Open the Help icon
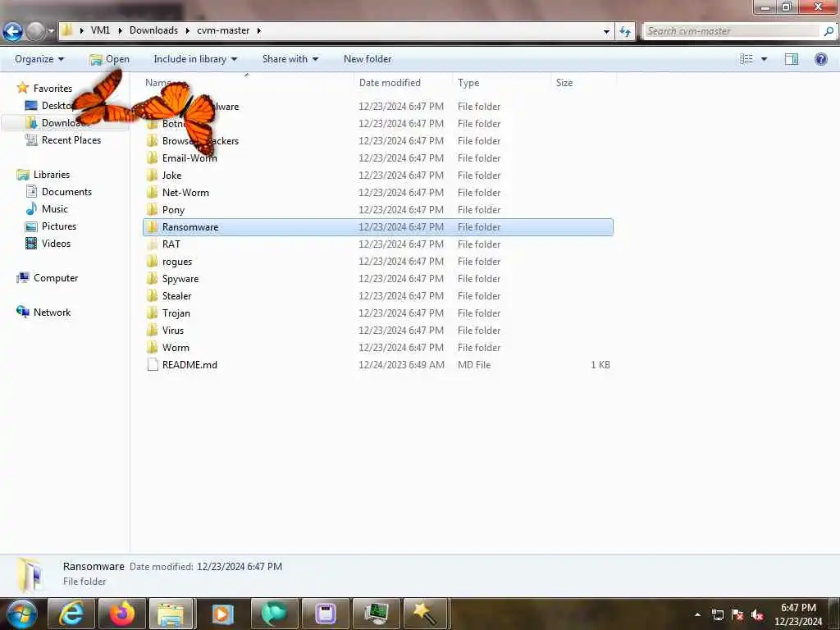Screen dimensions: 840x630 coord(820,59)
